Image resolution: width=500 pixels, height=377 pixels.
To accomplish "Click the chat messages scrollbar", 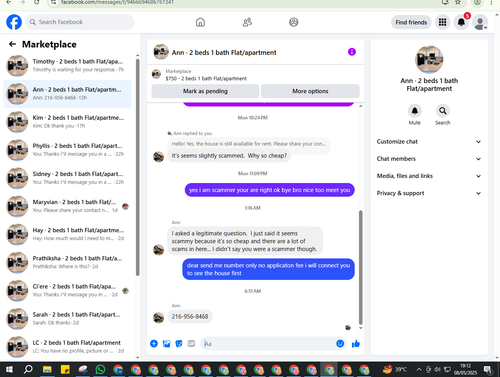I will click(x=360, y=267).
